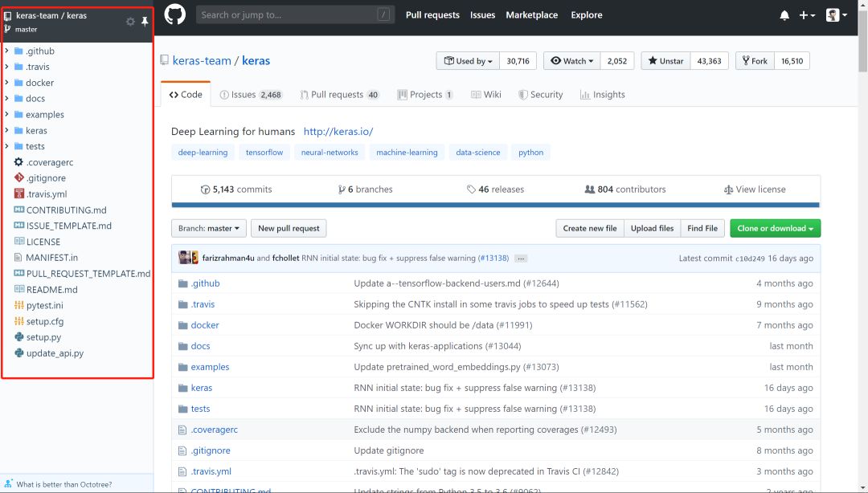Open the keras-team organization link

[202, 61]
